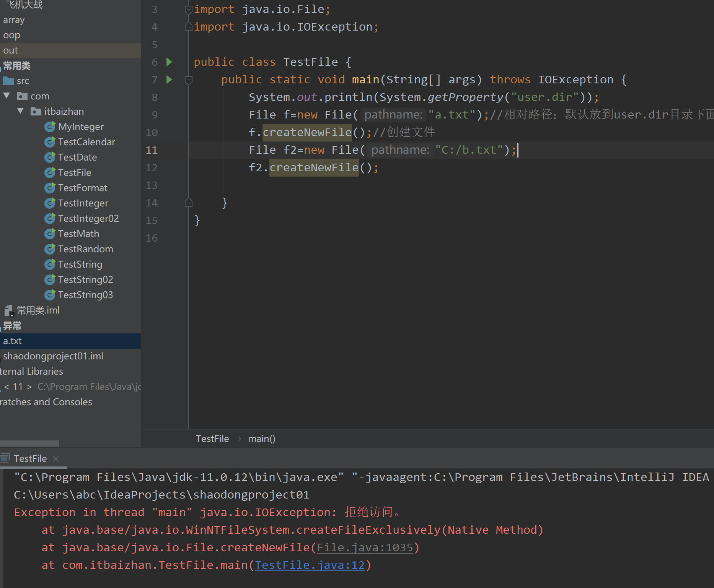Viewport: 714px width, 588px height.
Task: Select the array module in project tree
Action: 70,19
